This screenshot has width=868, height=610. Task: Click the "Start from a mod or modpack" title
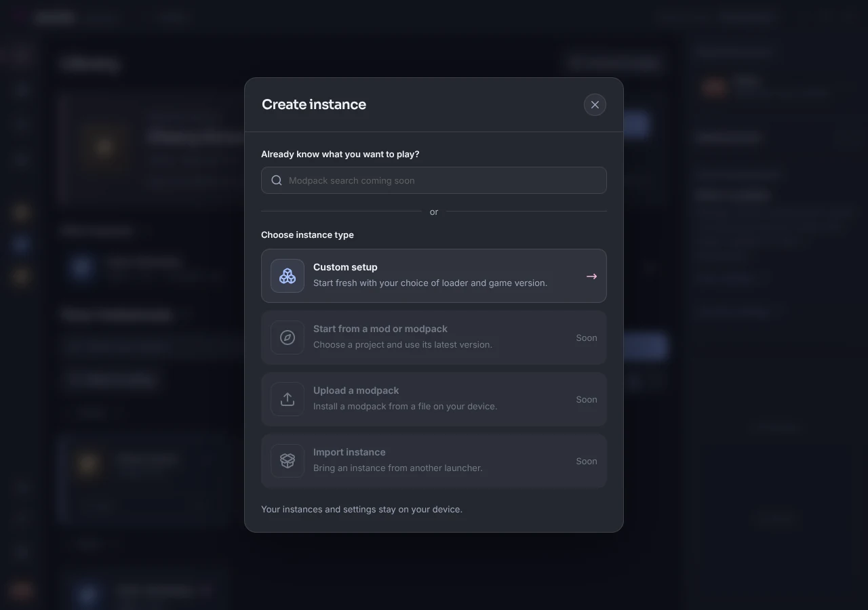(380, 329)
